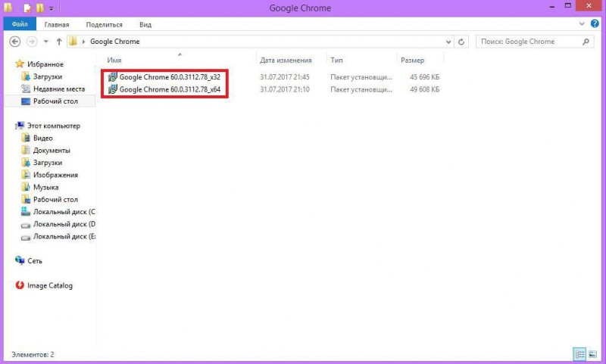Select Рабочий стол under Избранное
The height and width of the screenshot is (364, 606).
click(55, 101)
